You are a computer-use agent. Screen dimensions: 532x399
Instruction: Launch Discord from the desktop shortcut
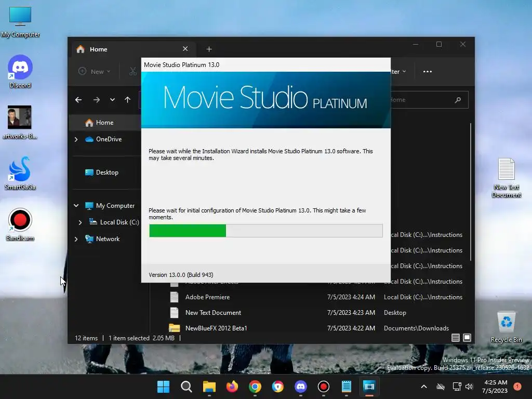click(x=20, y=71)
